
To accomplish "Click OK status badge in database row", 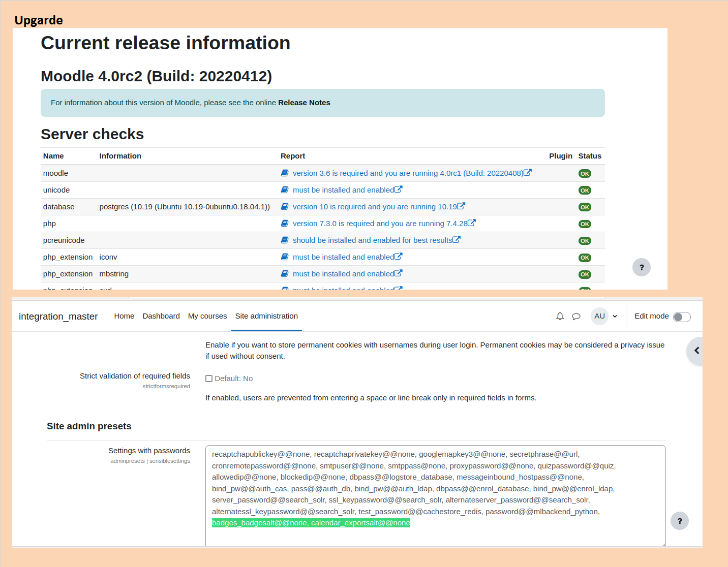I will (585, 207).
